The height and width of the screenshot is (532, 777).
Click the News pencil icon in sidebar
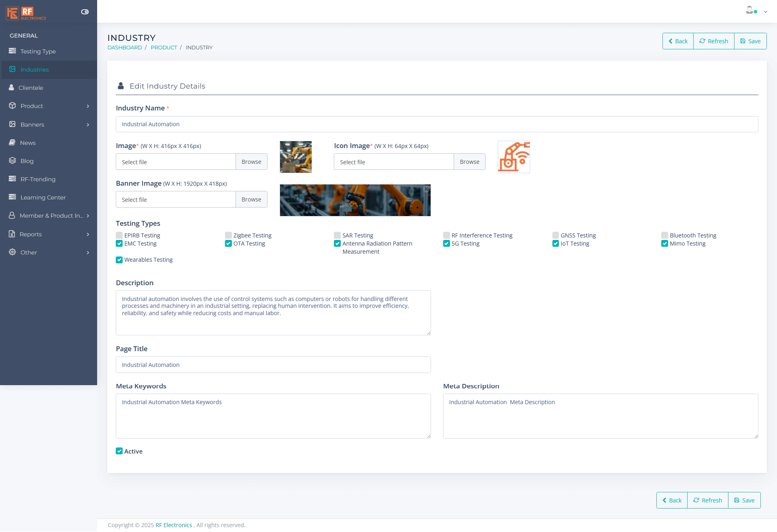pos(13,142)
